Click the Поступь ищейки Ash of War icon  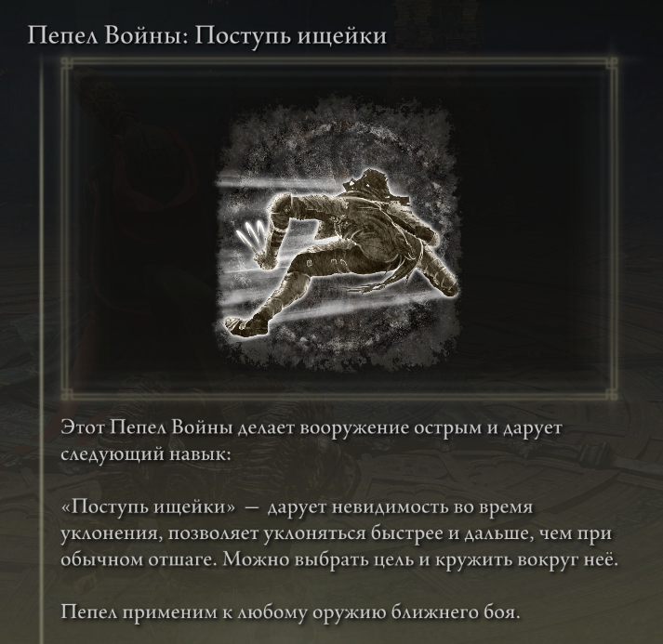point(338,234)
